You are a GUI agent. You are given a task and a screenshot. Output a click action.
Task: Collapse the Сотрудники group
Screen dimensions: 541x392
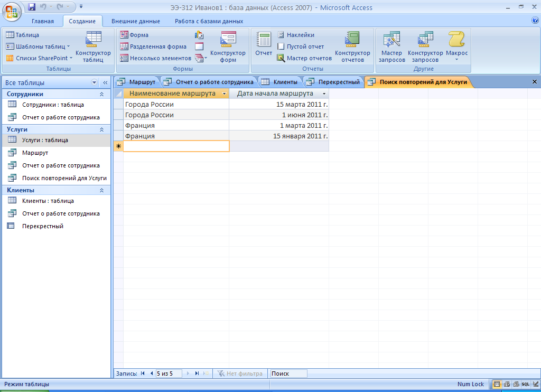coord(102,94)
